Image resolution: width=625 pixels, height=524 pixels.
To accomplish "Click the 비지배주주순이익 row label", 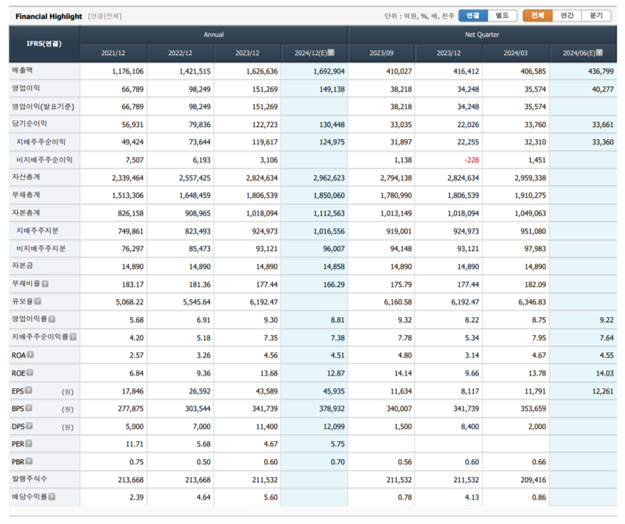I will pyautogui.click(x=45, y=160).
